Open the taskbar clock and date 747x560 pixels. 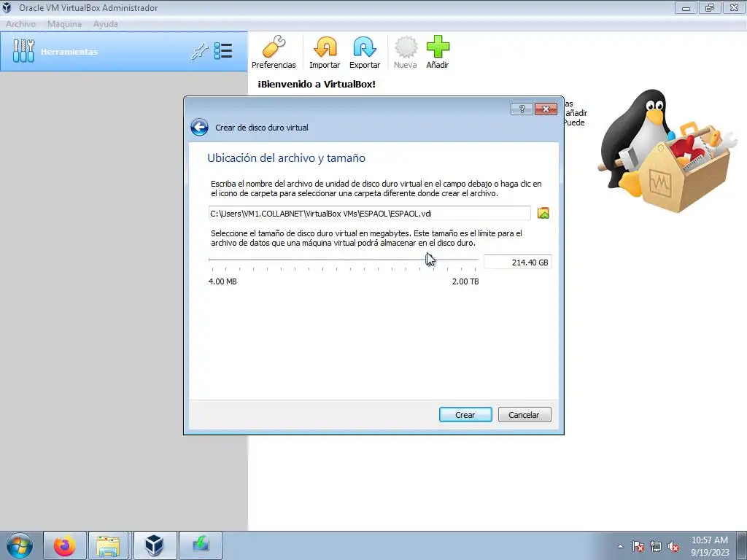[710, 546]
